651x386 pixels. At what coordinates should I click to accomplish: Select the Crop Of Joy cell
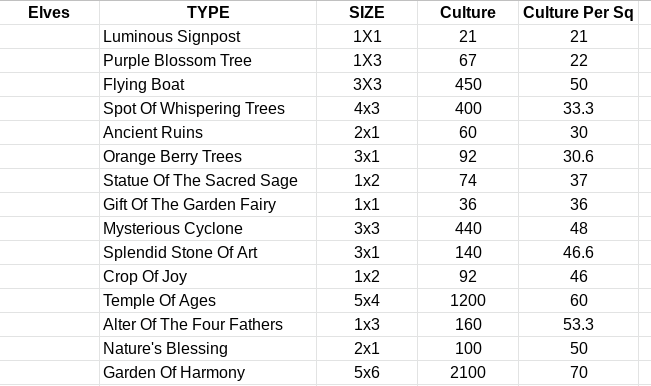click(x=208, y=277)
